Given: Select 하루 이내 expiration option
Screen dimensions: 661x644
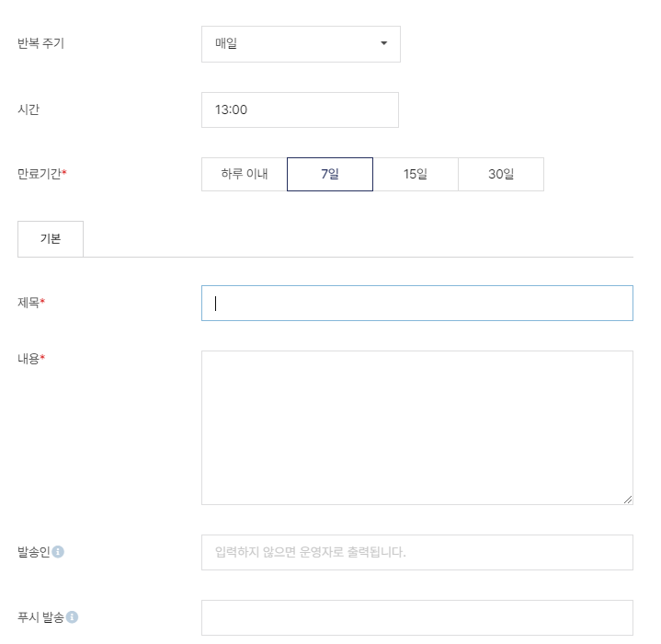Looking at the screenshot, I should tap(245, 174).
